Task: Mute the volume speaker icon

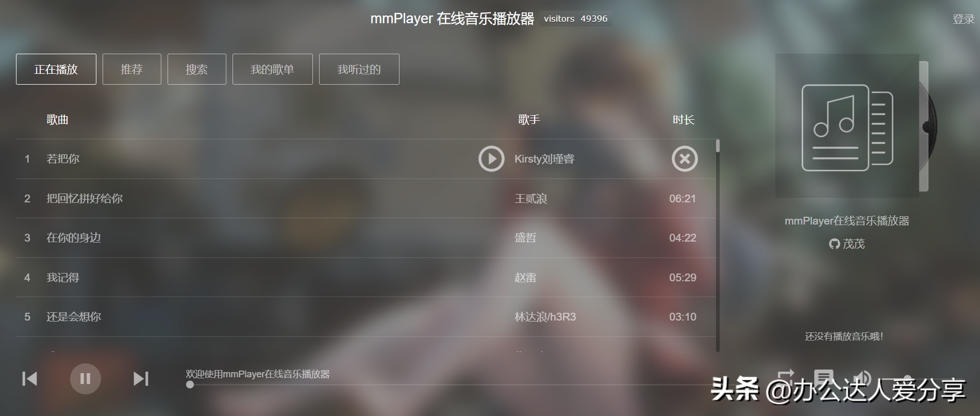Action: 861,378
